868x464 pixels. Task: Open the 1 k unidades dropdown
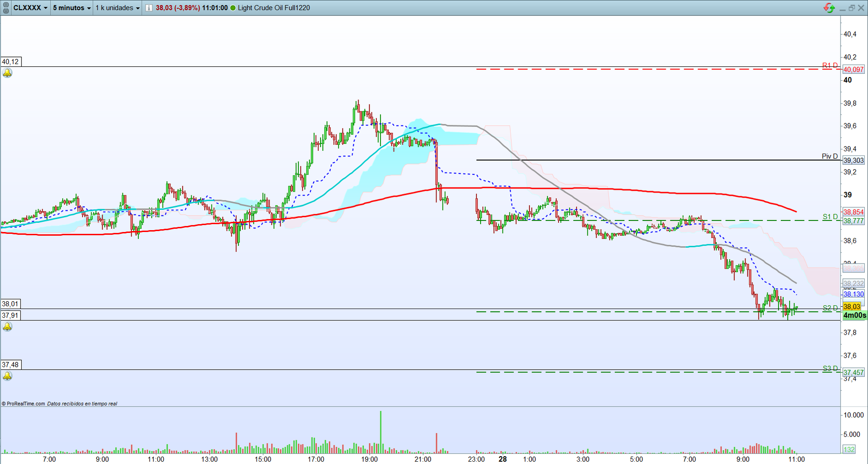pos(117,8)
